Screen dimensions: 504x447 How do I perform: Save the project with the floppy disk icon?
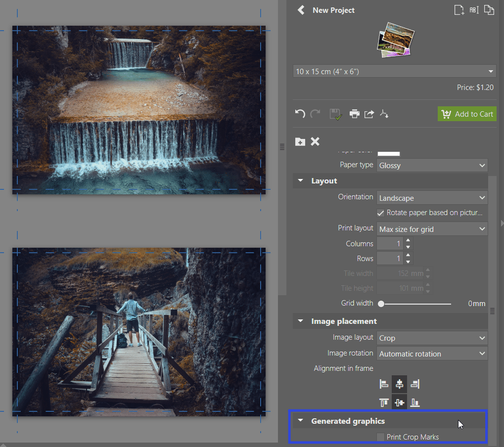point(335,114)
